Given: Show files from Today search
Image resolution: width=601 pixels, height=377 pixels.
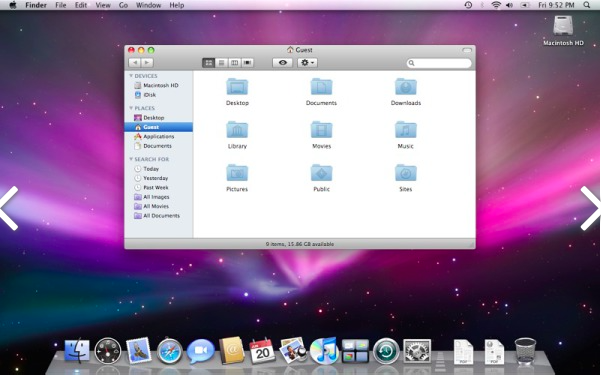Looking at the screenshot, I should 158,169.
